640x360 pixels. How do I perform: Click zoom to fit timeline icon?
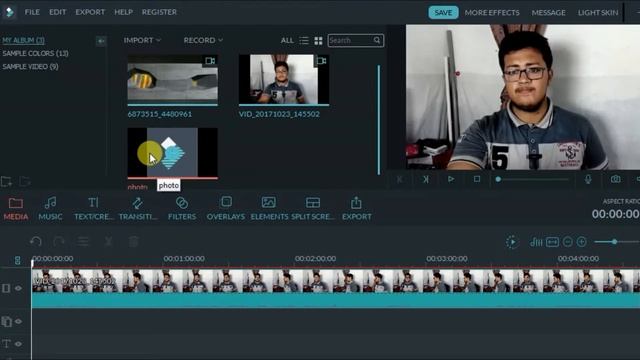(552, 242)
